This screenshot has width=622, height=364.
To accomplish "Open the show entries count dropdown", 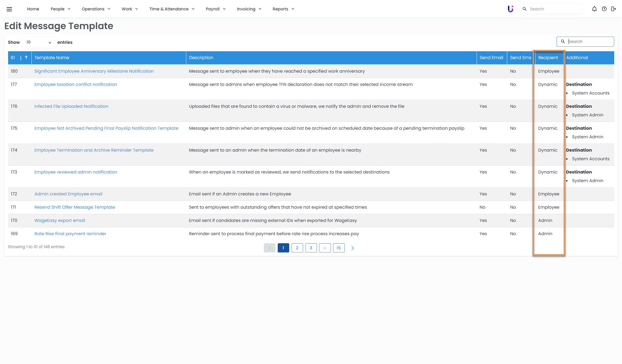I will [39, 42].
